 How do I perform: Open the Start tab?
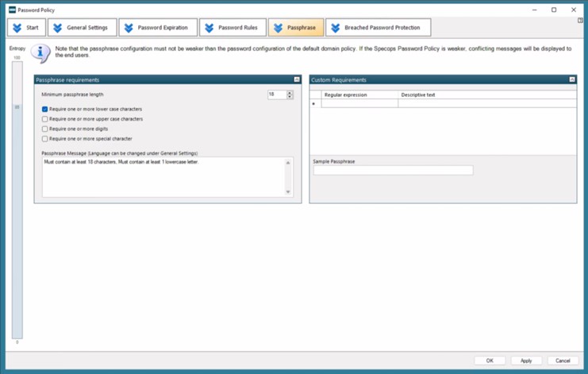pyautogui.click(x=26, y=27)
